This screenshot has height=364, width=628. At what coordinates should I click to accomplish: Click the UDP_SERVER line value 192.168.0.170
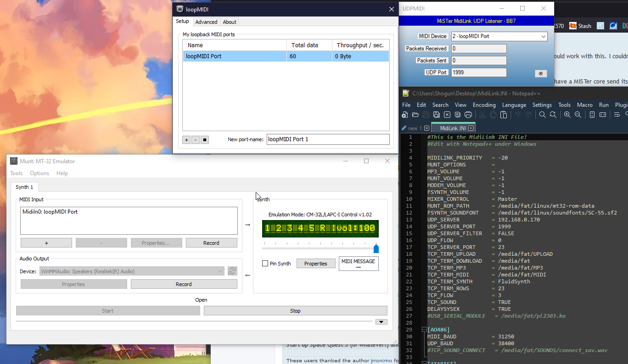point(519,220)
